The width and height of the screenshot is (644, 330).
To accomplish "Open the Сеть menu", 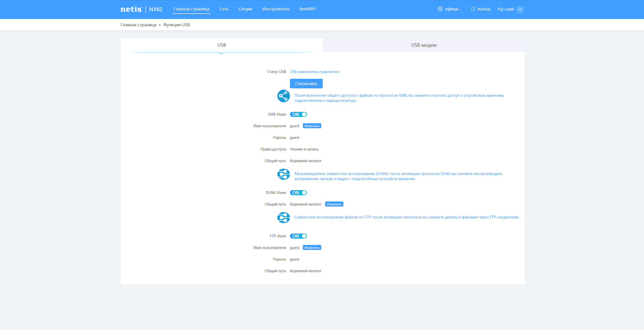I will coord(224,9).
